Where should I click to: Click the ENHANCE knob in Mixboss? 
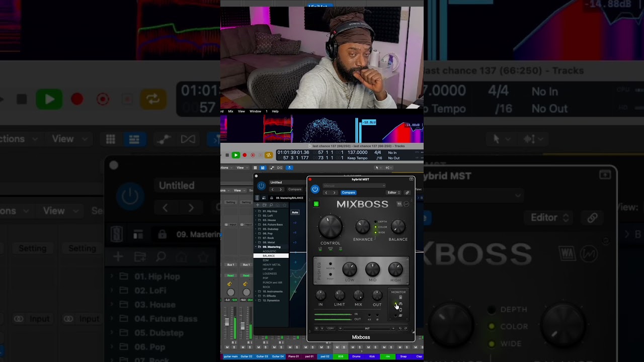point(363,227)
